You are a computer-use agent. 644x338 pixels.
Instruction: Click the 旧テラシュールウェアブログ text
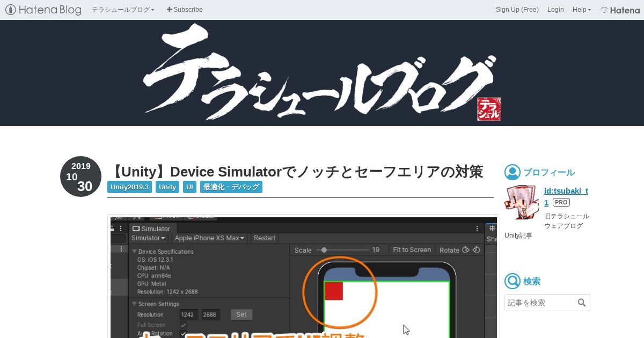[x=566, y=221]
